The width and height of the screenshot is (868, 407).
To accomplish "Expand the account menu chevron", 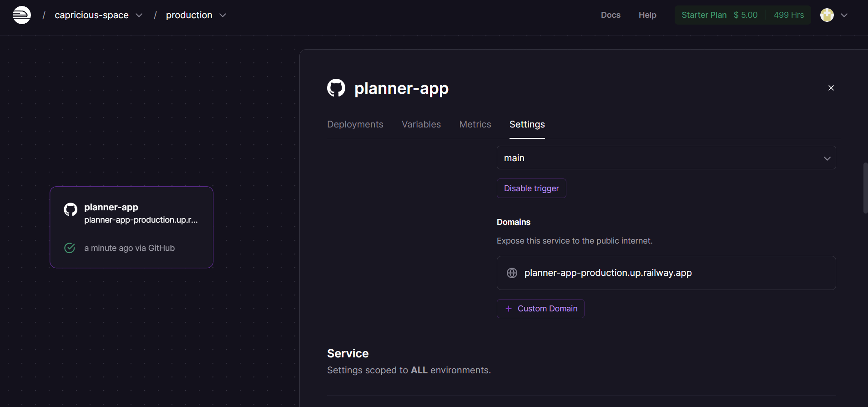I will (x=844, y=15).
